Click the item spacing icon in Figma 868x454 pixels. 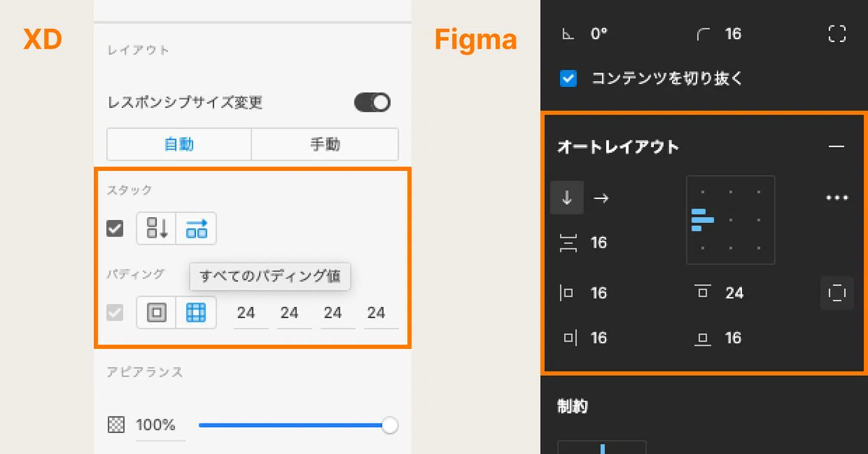tap(569, 243)
